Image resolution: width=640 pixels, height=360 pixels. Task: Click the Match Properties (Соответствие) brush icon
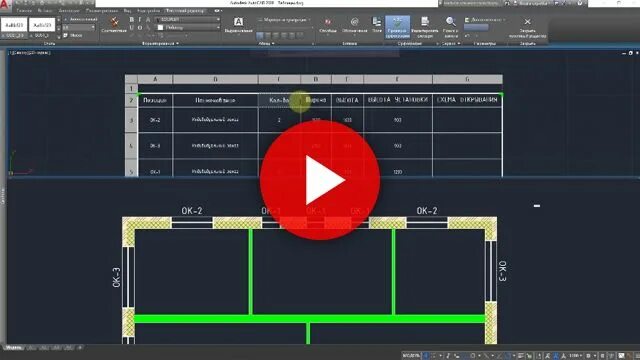pyautogui.click(x=114, y=25)
